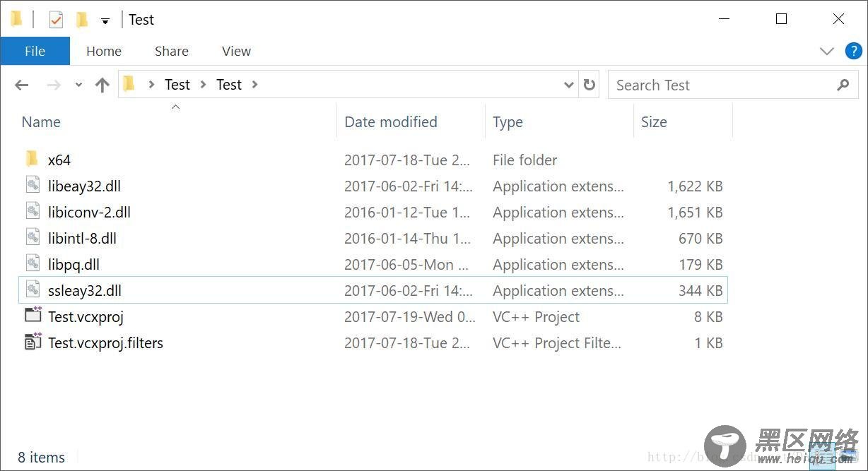
Task: Switch to the View ribbon tab
Action: pyautogui.click(x=236, y=51)
